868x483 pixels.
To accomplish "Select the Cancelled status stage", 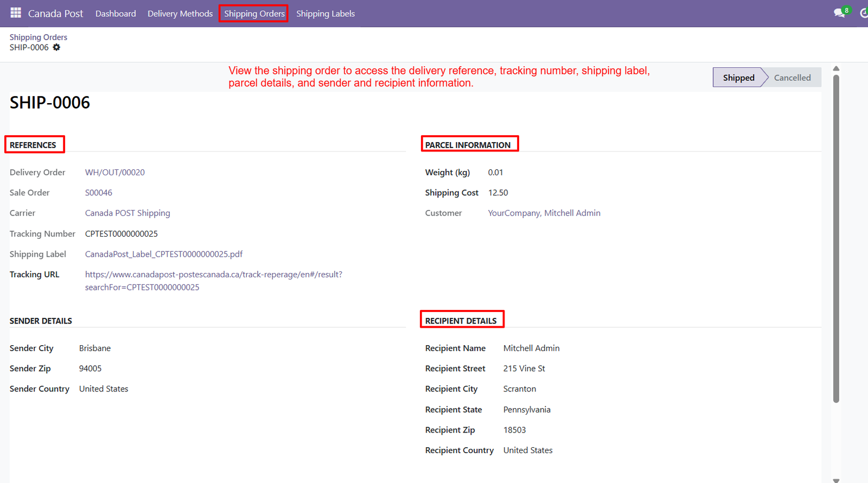I will [x=793, y=78].
